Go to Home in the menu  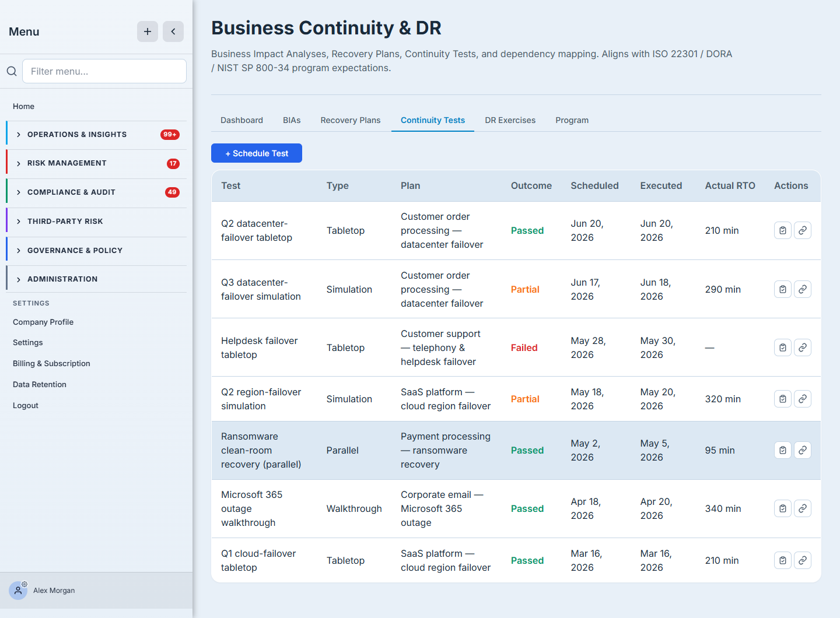click(x=23, y=106)
